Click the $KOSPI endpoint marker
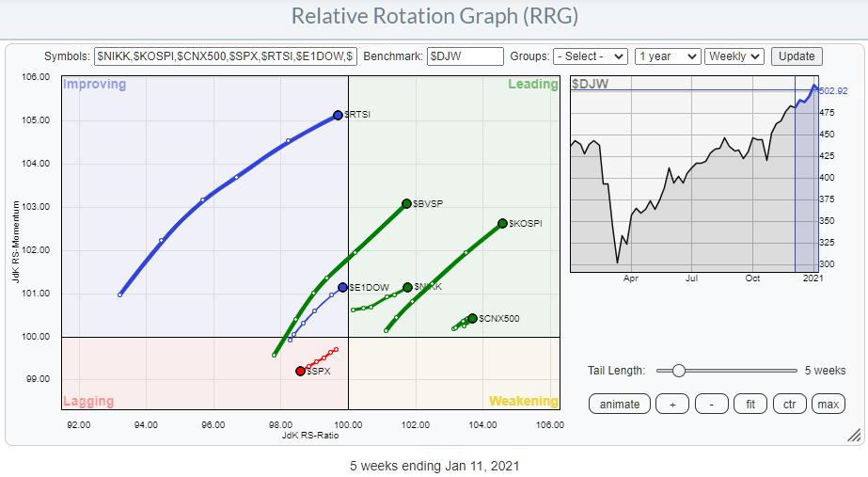868x477 pixels. 502,224
